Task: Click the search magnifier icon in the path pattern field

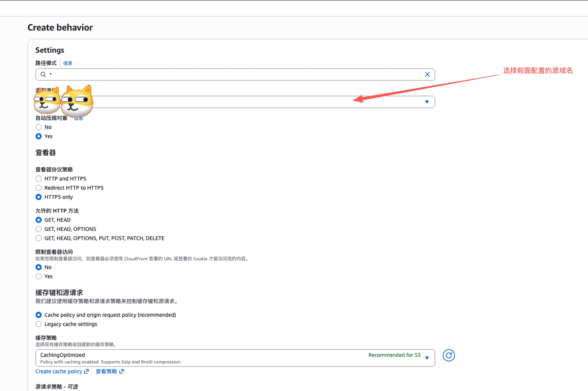Action: [x=42, y=74]
